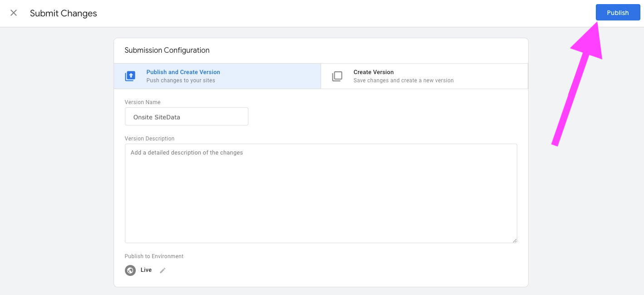This screenshot has width=644, height=295.
Task: Click the Live environment globe icon
Action: coord(130,270)
